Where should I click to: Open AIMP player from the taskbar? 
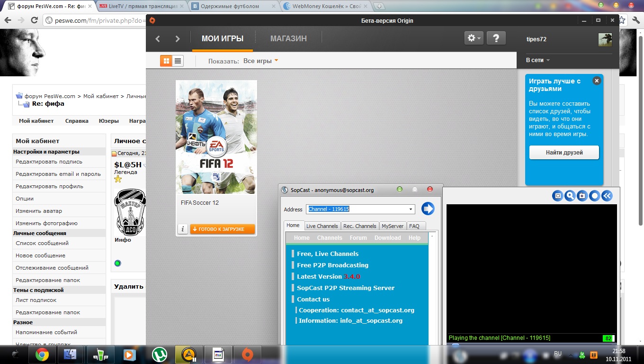point(189,355)
